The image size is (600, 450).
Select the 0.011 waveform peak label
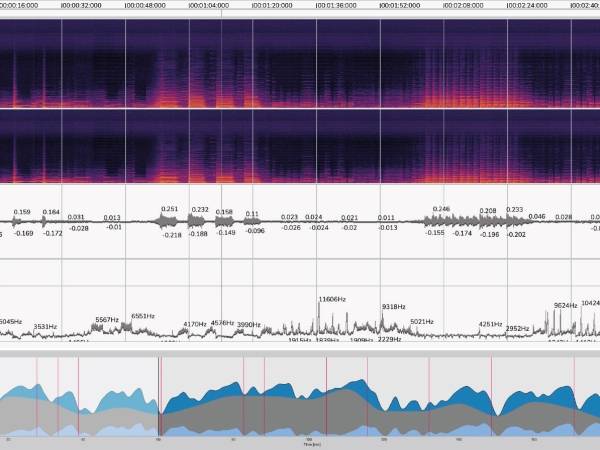(x=386, y=217)
